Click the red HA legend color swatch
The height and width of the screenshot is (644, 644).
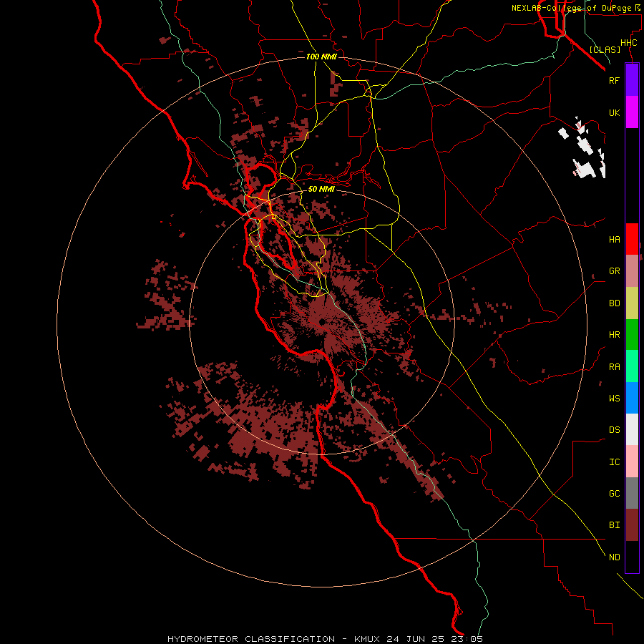[x=632, y=239]
